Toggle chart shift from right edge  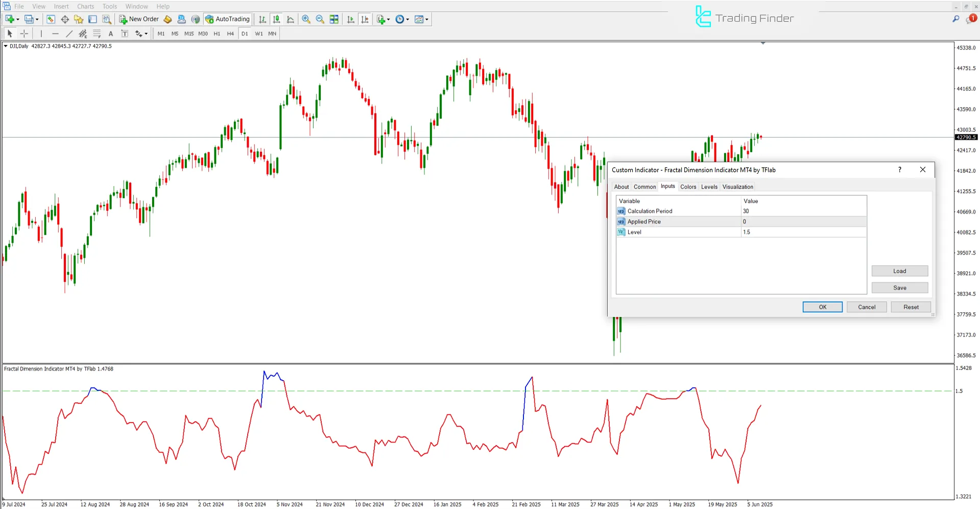click(365, 19)
